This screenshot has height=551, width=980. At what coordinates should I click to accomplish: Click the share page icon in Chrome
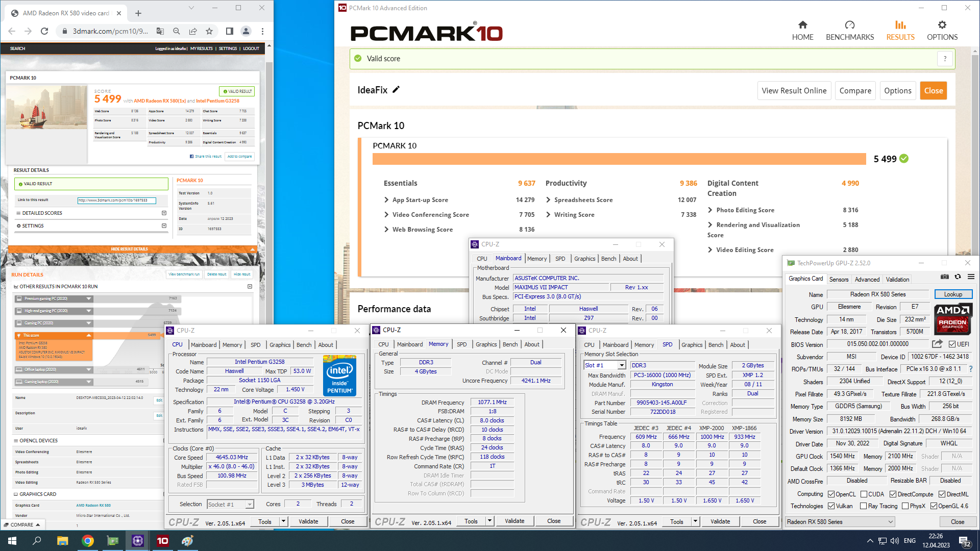[193, 31]
